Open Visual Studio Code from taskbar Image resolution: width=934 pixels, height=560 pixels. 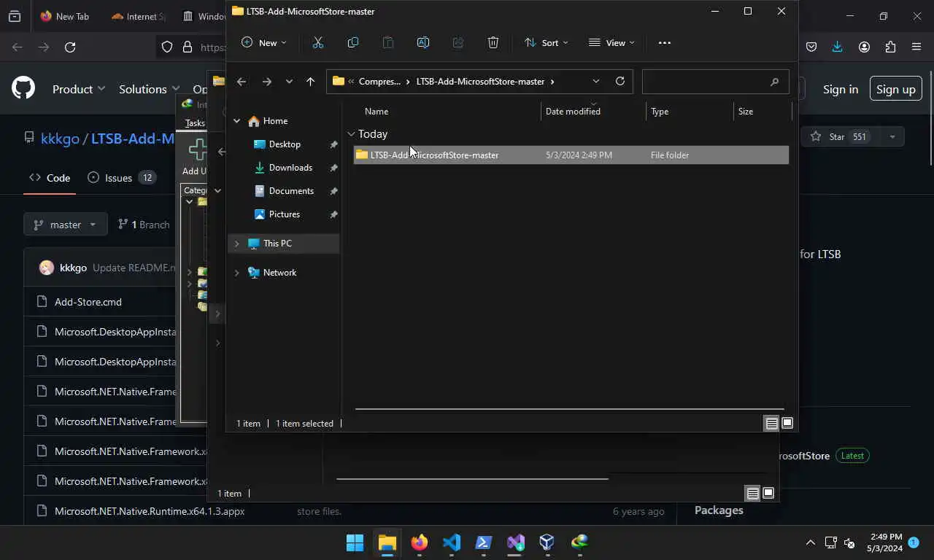[x=451, y=542]
